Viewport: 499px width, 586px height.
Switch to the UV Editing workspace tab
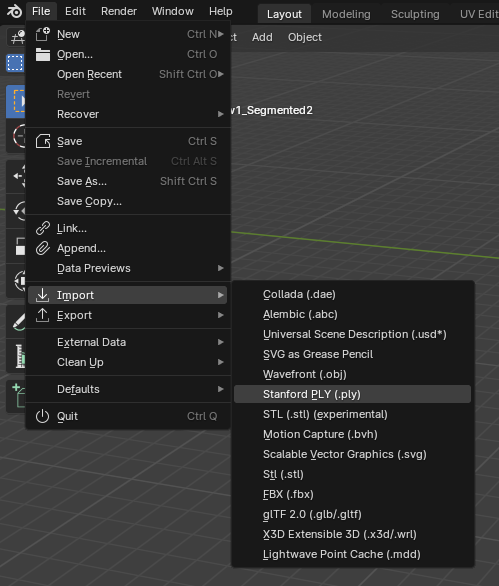click(479, 14)
